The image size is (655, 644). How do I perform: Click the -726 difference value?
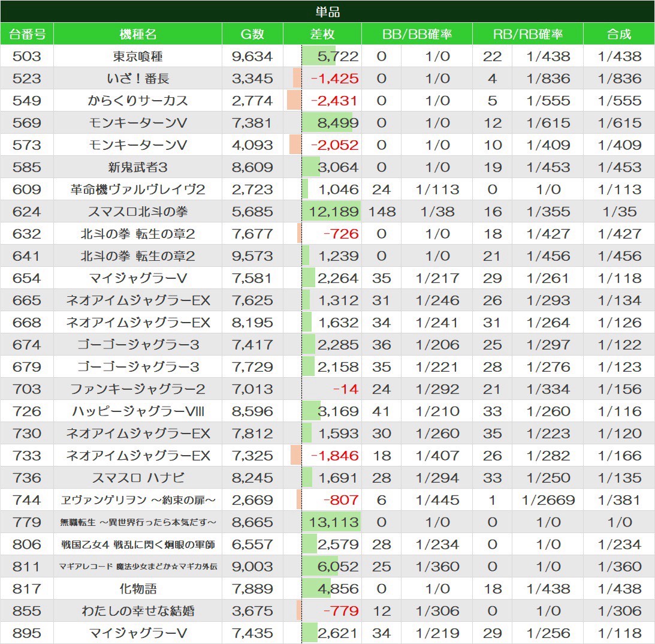click(x=341, y=233)
